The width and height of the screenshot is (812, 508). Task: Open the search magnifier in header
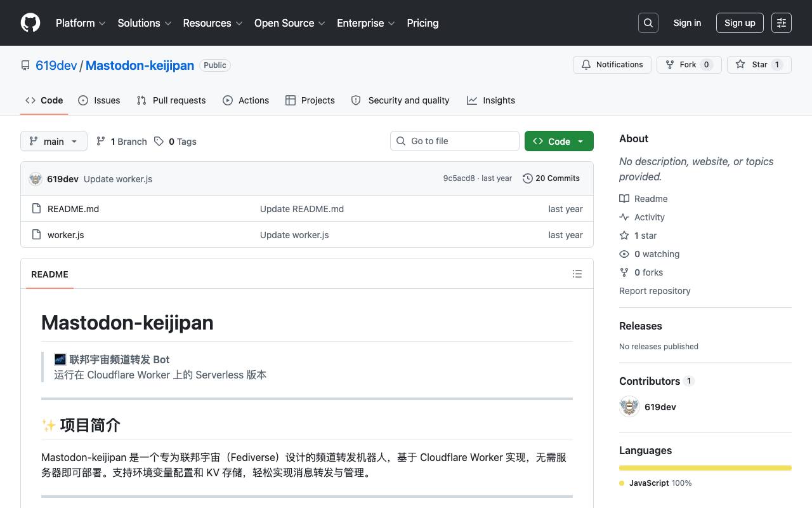[648, 23]
